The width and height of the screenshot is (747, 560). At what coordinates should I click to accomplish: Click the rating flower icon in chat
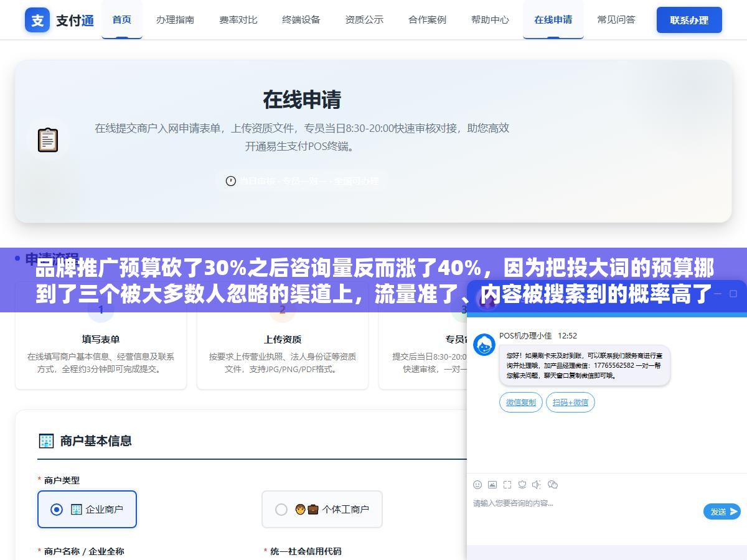(x=522, y=485)
